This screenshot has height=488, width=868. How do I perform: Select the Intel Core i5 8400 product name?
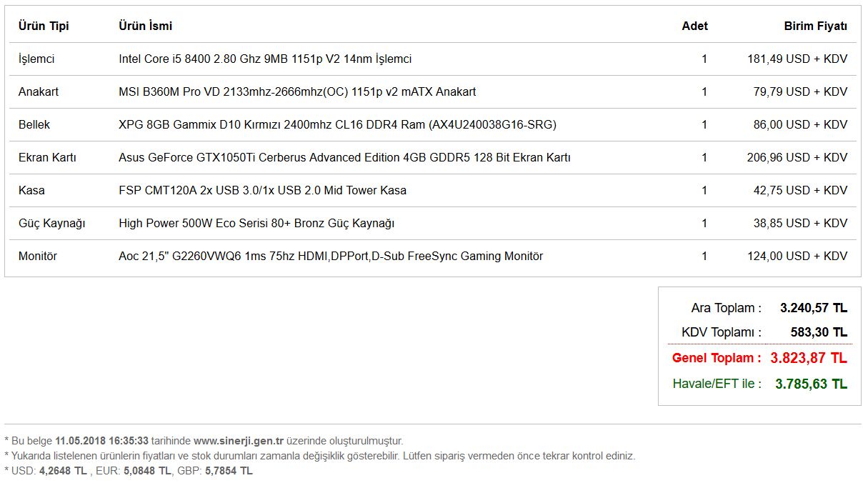coord(265,59)
